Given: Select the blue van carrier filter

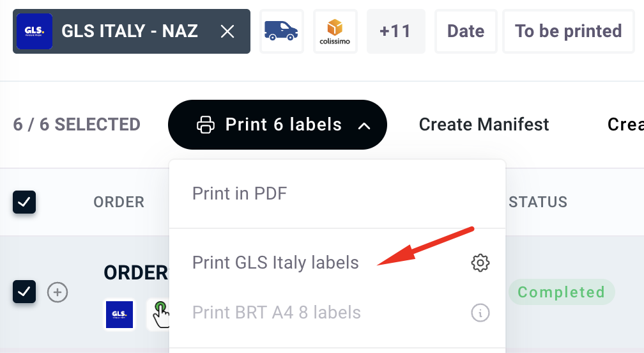Looking at the screenshot, I should pyautogui.click(x=282, y=31).
